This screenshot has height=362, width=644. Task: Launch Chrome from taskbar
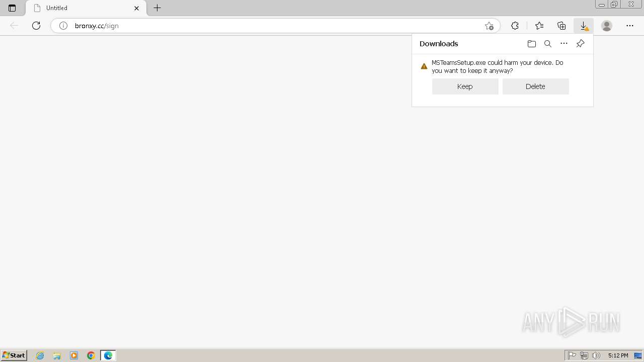pyautogui.click(x=91, y=355)
